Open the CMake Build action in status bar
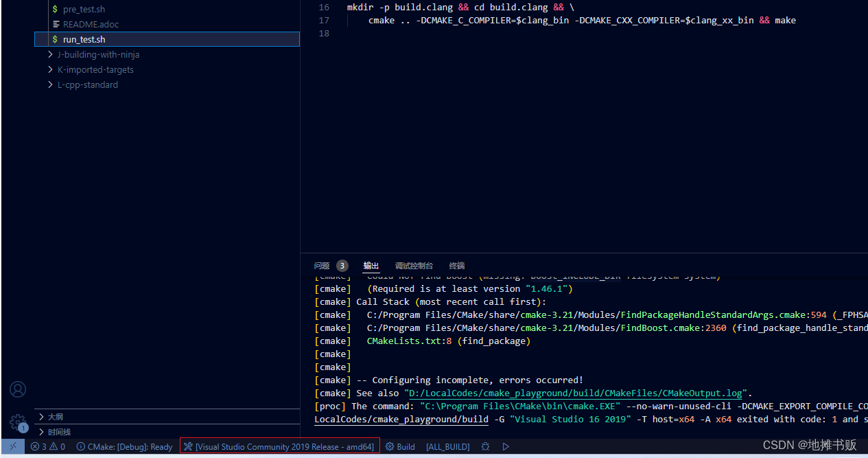 (x=400, y=446)
